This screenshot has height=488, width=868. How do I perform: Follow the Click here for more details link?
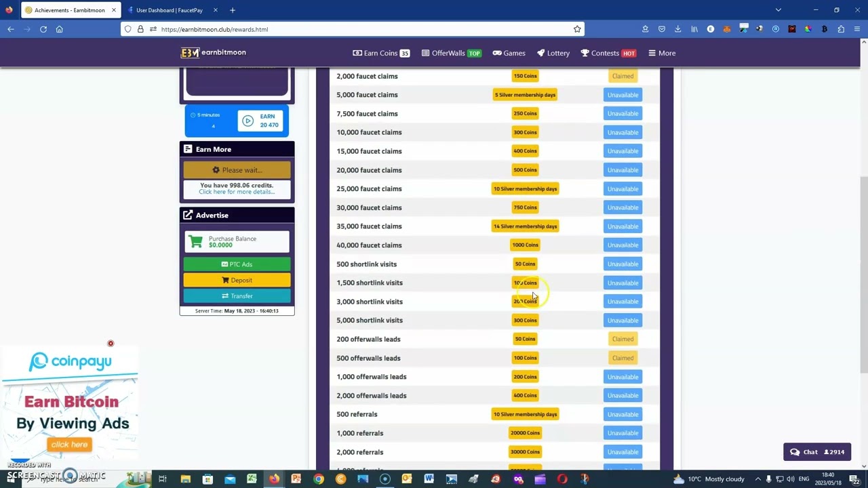coord(237,192)
